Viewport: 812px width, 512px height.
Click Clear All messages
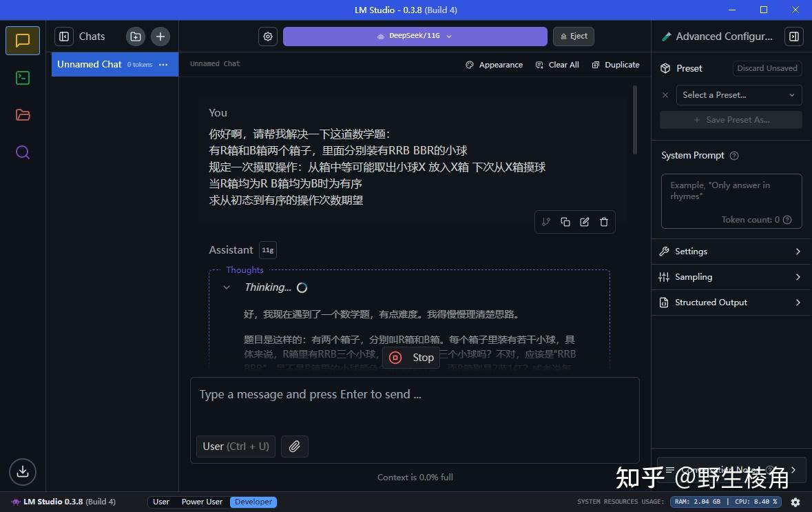(x=557, y=65)
